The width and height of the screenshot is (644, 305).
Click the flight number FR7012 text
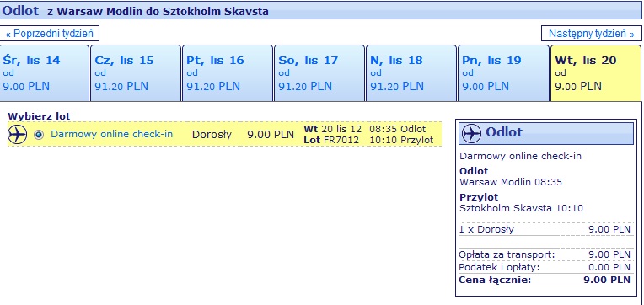[x=341, y=141]
